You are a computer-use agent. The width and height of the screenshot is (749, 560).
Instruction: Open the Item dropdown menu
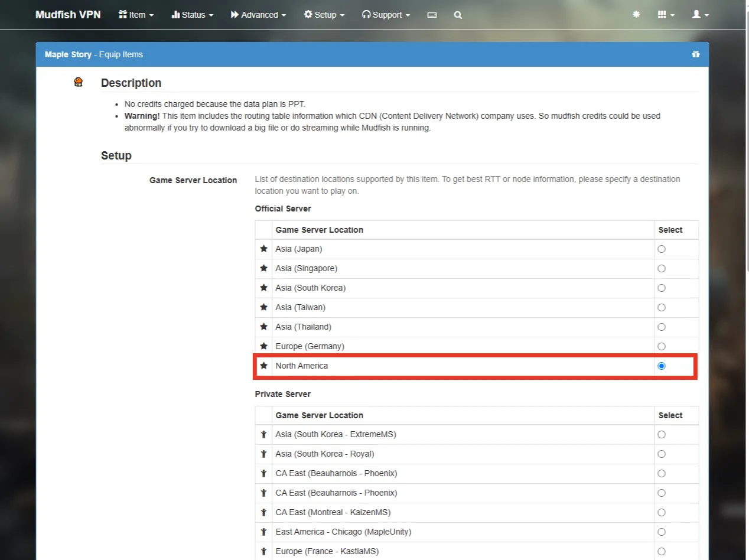point(136,15)
